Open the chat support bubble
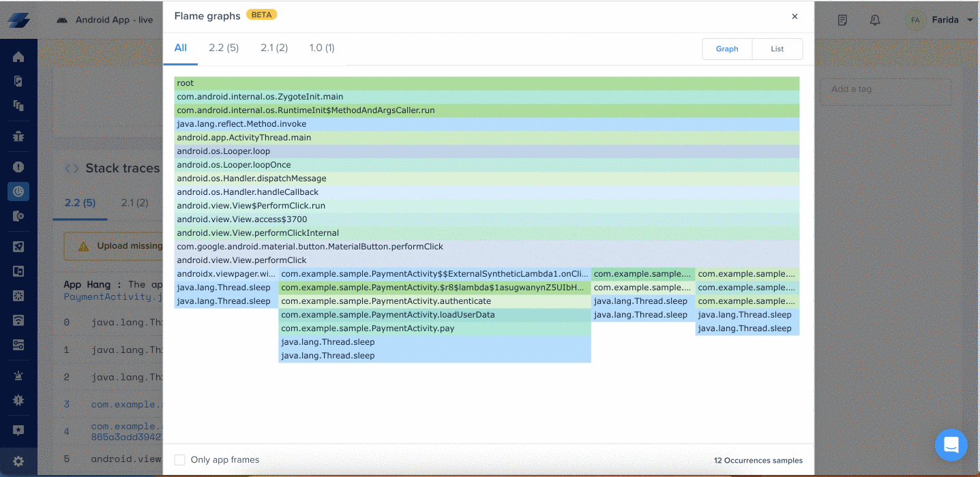 pos(951,445)
